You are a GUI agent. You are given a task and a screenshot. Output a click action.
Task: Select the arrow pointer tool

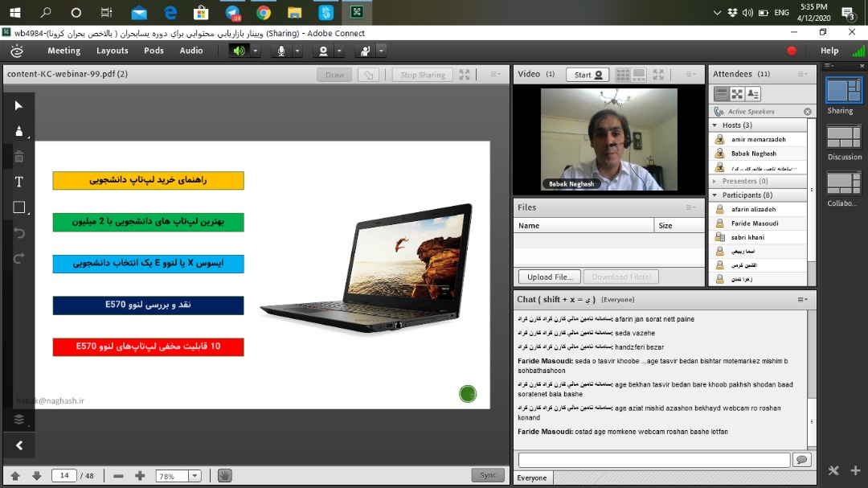point(18,105)
